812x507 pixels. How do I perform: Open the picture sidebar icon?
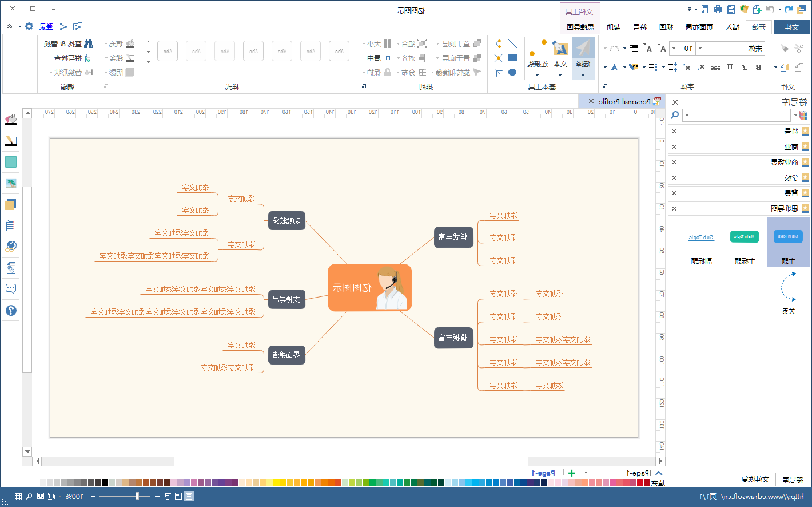click(11, 183)
